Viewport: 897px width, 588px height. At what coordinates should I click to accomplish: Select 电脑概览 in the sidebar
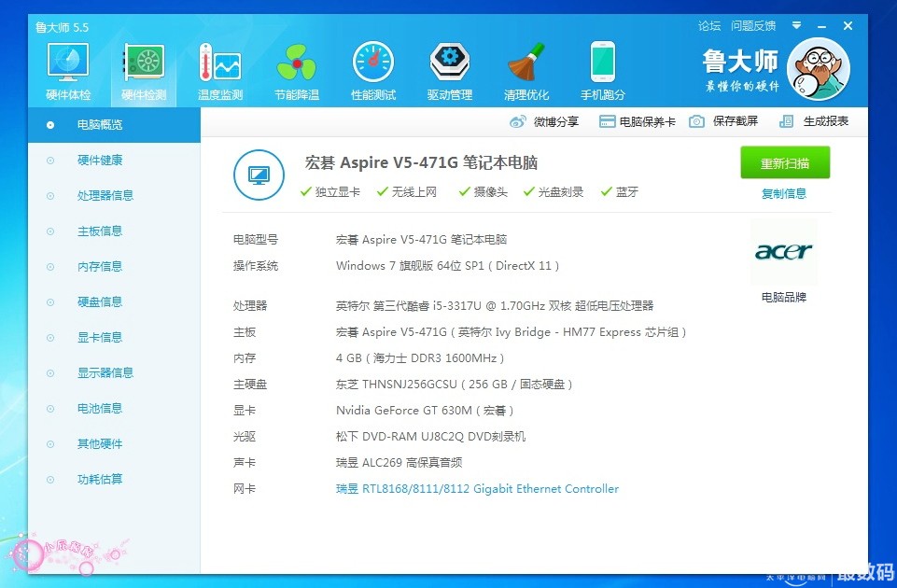(114, 125)
